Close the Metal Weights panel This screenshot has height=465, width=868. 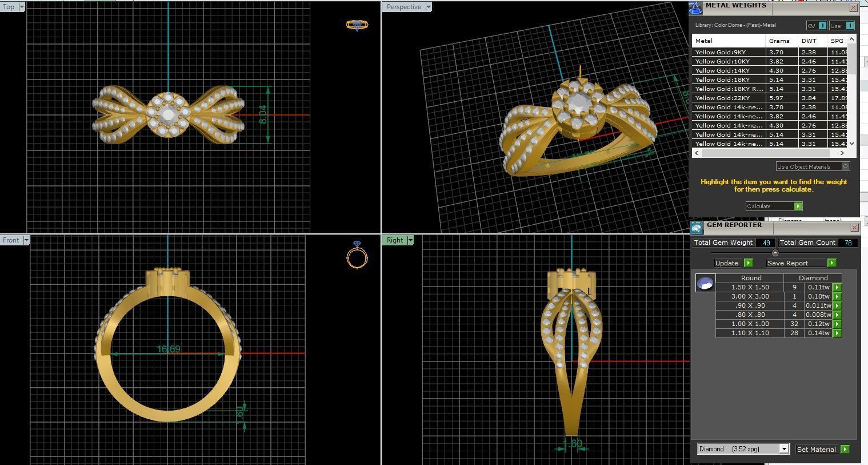[853, 8]
